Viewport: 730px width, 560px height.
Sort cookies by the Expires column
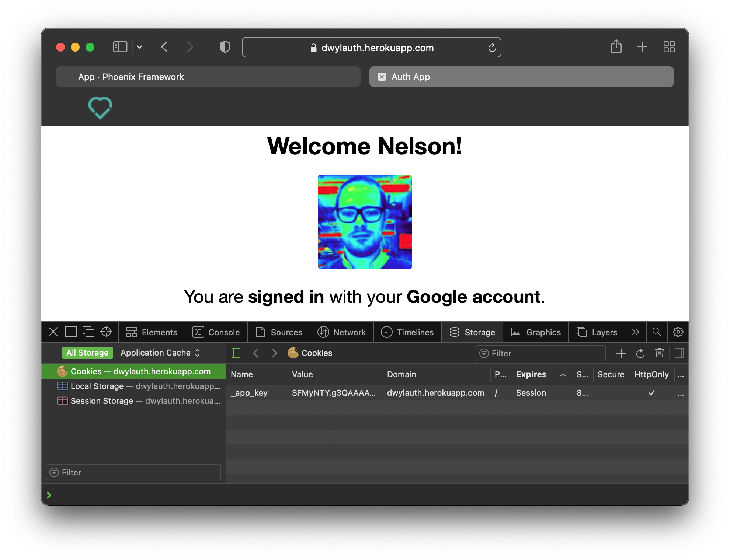coord(531,374)
